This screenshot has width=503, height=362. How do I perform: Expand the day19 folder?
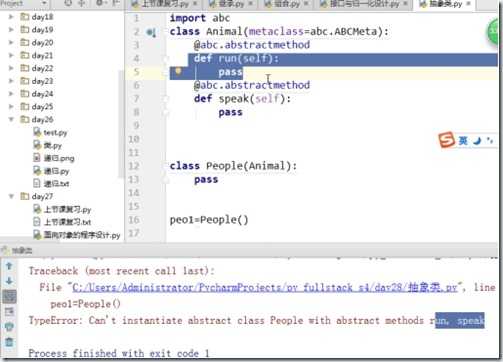[11, 29]
